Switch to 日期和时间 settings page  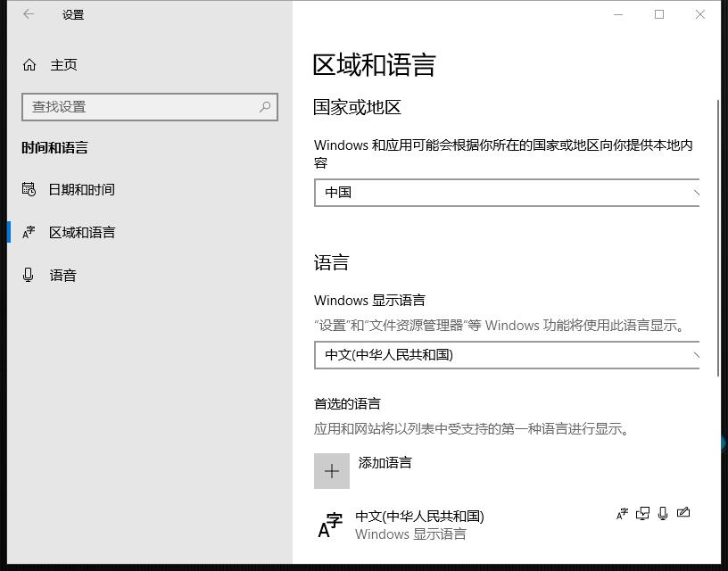(82, 189)
